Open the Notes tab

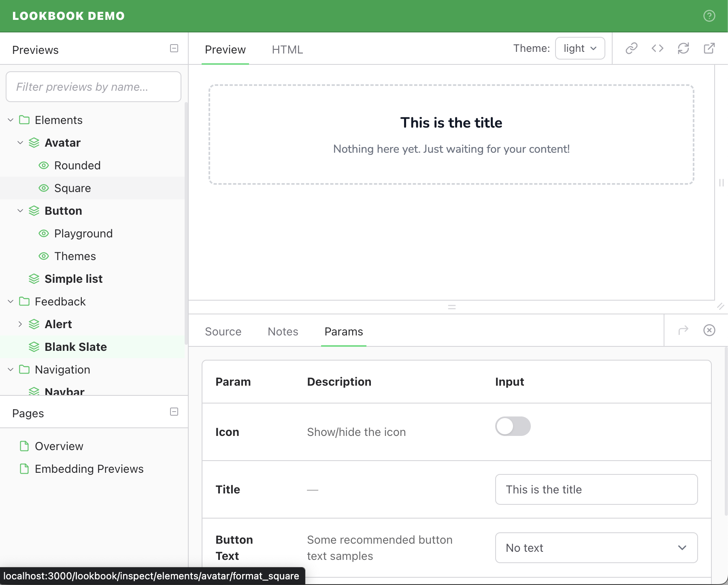tap(283, 331)
